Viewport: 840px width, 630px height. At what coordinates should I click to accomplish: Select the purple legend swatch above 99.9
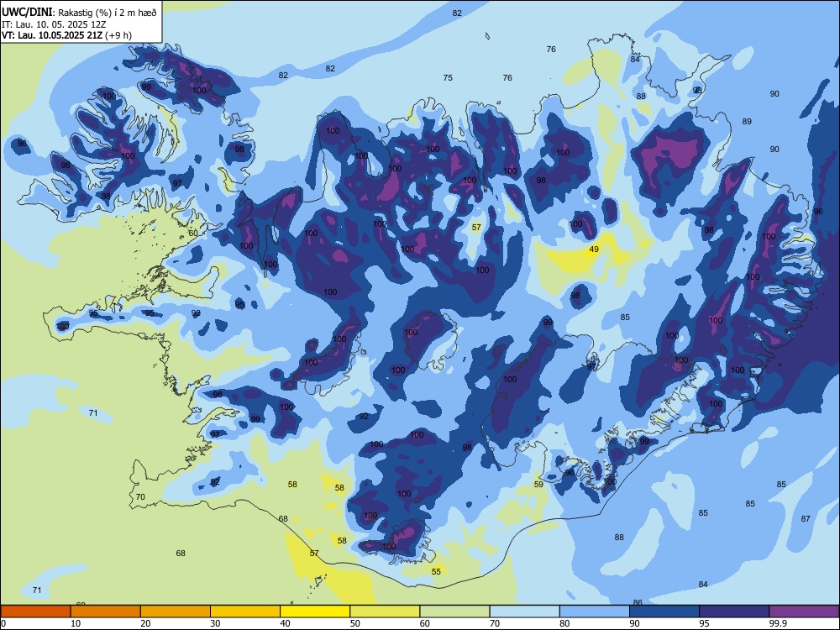[804, 612]
